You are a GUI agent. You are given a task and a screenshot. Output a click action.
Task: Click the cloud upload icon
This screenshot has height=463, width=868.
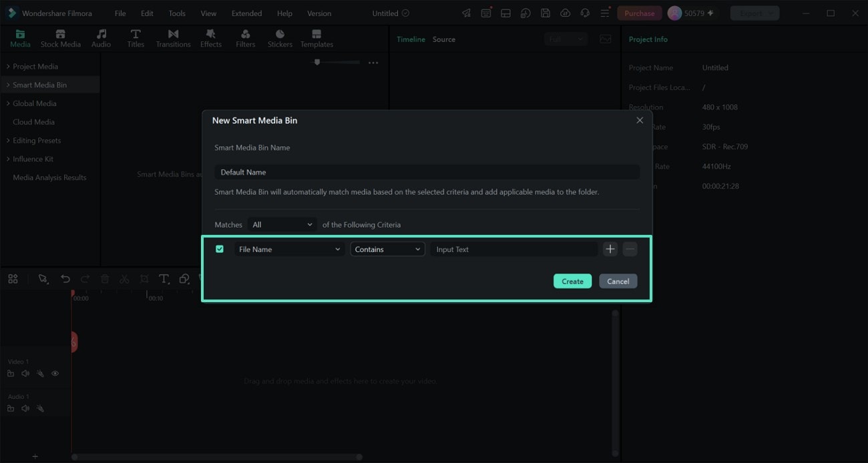pyautogui.click(x=565, y=13)
